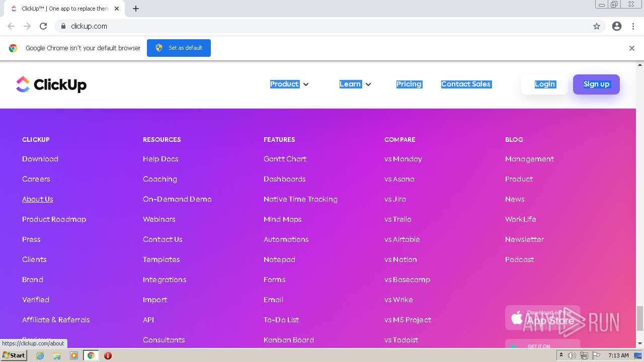The width and height of the screenshot is (644, 362).
Task: Open the Clients link
Action: tap(34, 259)
